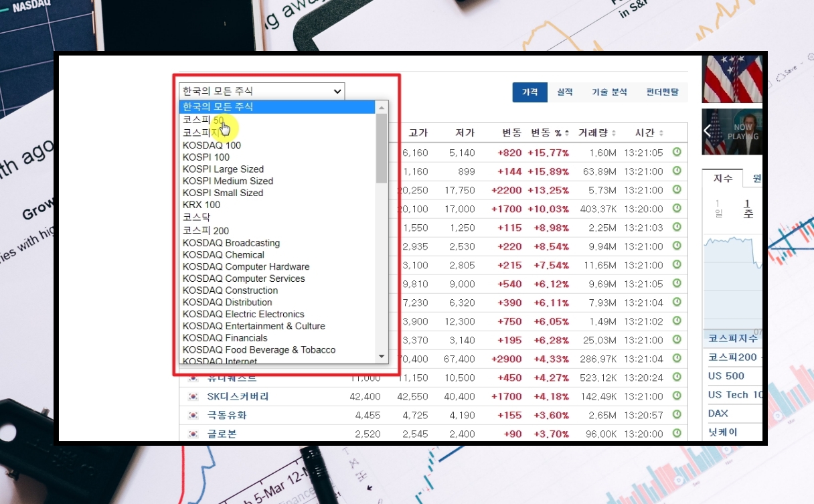Click the sort arrows on 변동 % column

tap(567, 133)
